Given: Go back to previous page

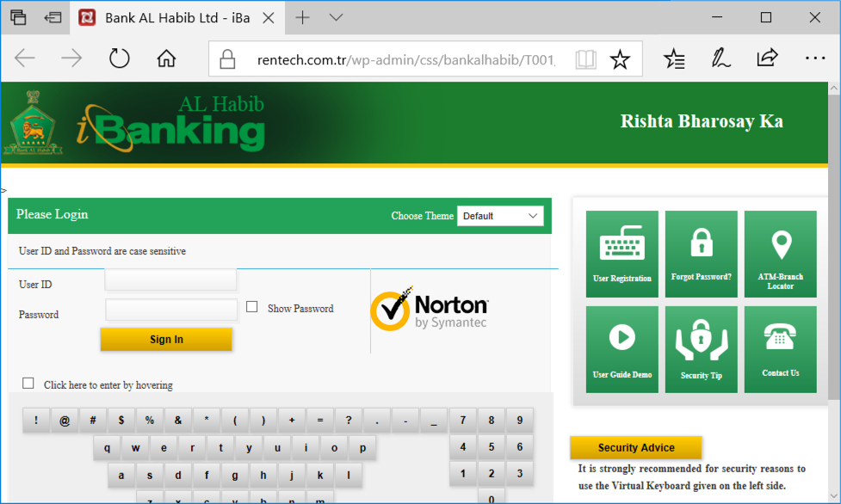Looking at the screenshot, I should tap(25, 58).
